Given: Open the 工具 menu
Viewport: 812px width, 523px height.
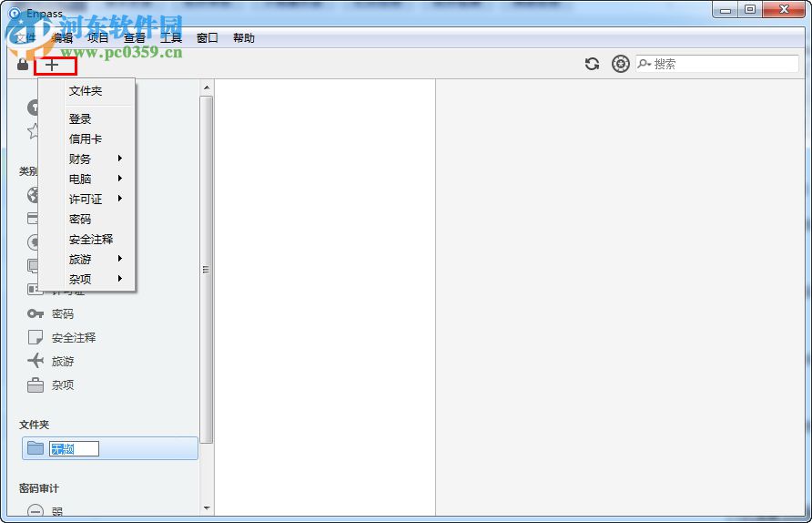Looking at the screenshot, I should tap(171, 38).
